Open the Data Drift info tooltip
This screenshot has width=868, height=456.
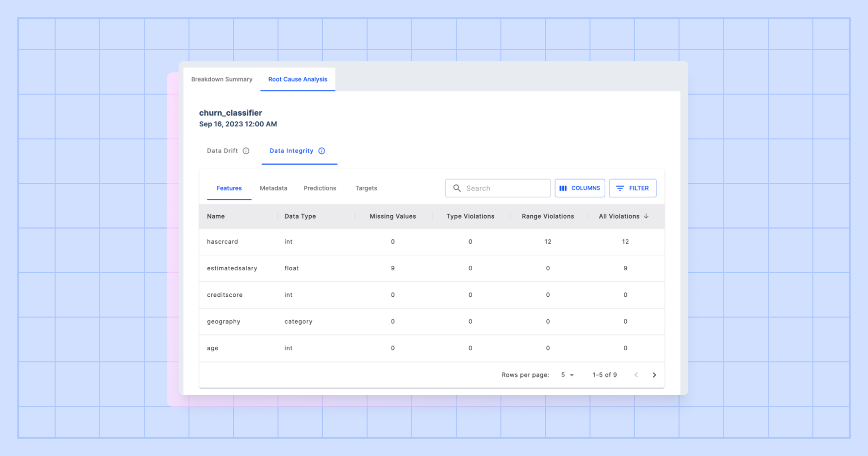coord(246,151)
